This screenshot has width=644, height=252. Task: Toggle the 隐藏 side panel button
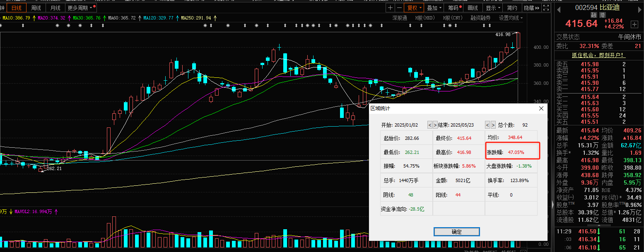tap(531, 8)
